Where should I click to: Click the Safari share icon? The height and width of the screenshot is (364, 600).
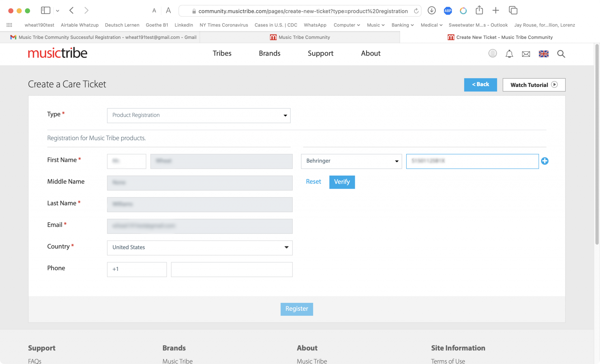click(x=479, y=11)
